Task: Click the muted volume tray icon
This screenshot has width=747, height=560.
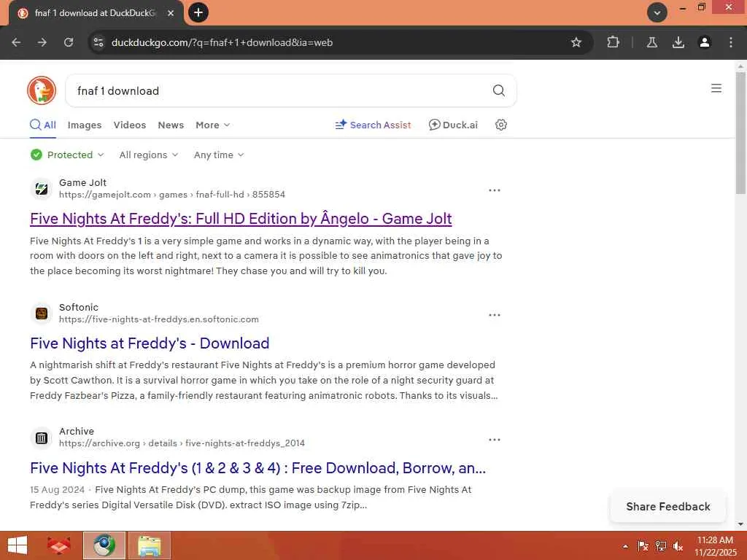Action: [x=678, y=546]
